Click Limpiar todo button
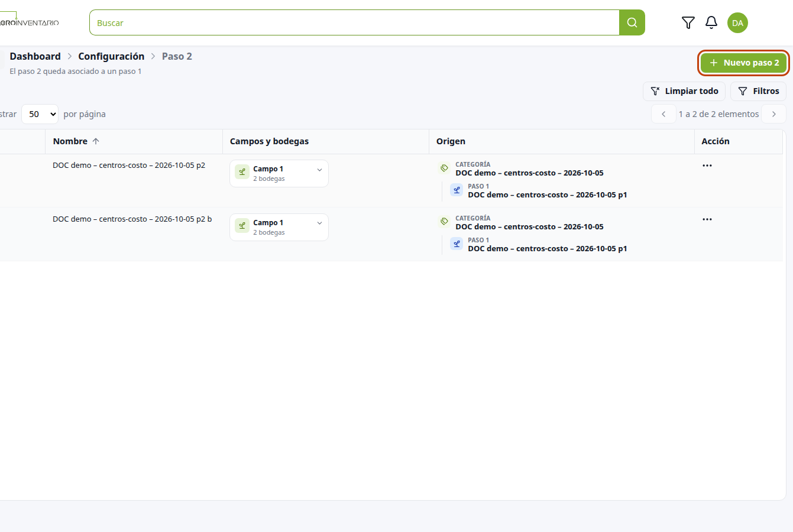 coord(684,91)
